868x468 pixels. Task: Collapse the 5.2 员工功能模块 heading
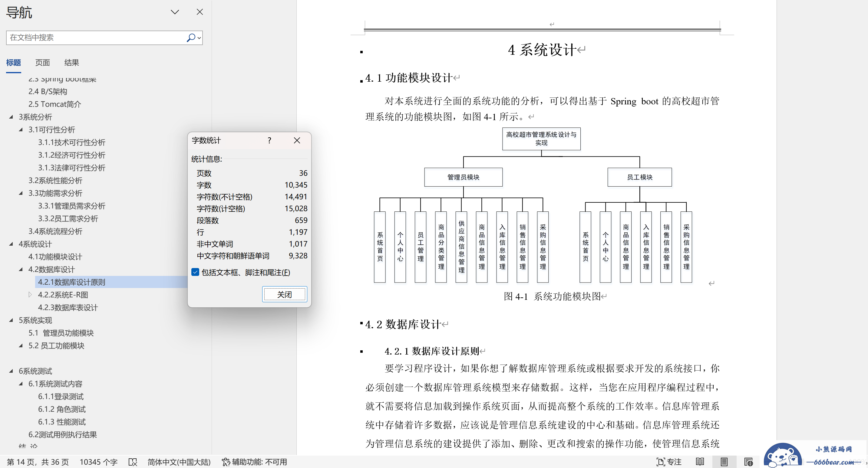click(21, 345)
